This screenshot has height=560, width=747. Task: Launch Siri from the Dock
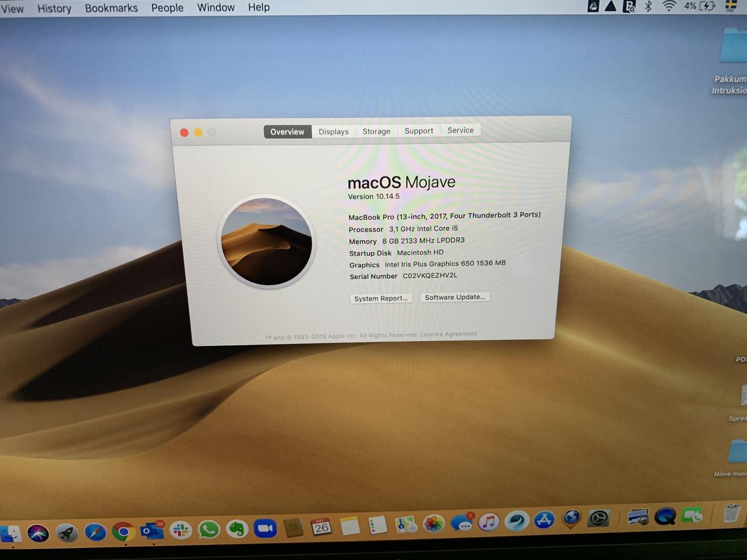tap(38, 533)
